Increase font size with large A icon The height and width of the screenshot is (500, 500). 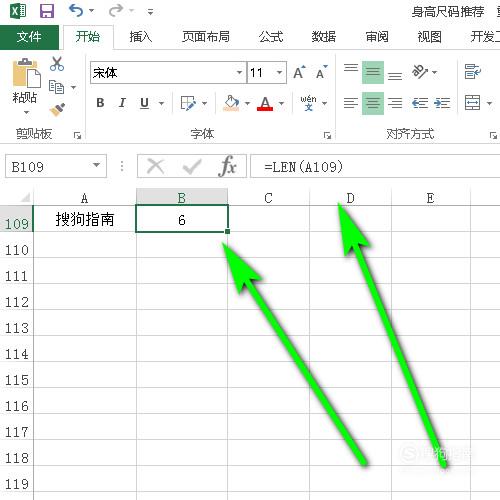click(299, 72)
